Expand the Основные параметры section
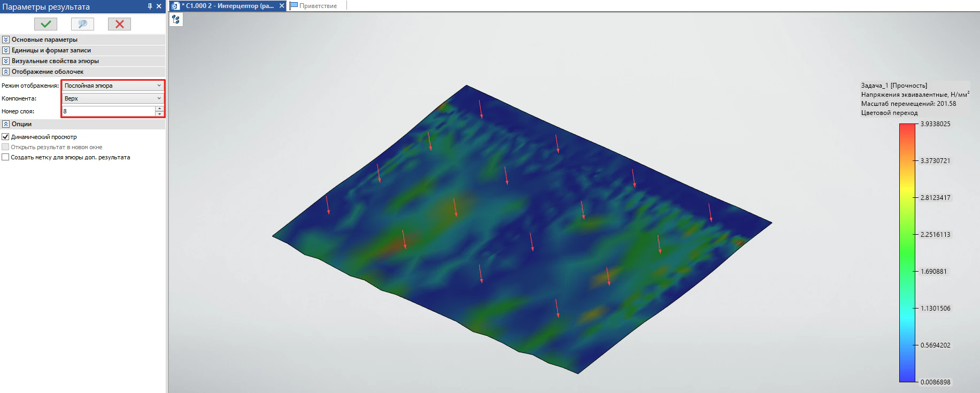980x393 pixels. tap(6, 40)
